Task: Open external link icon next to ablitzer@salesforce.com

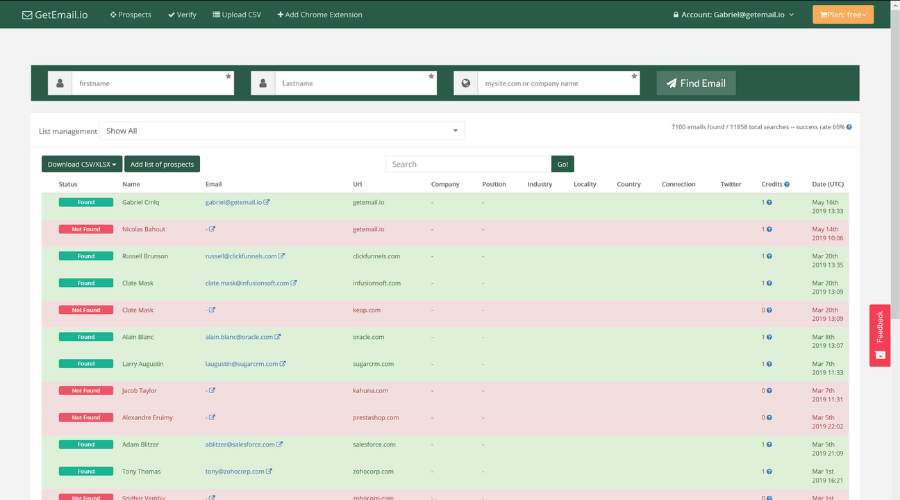Action: pos(280,444)
